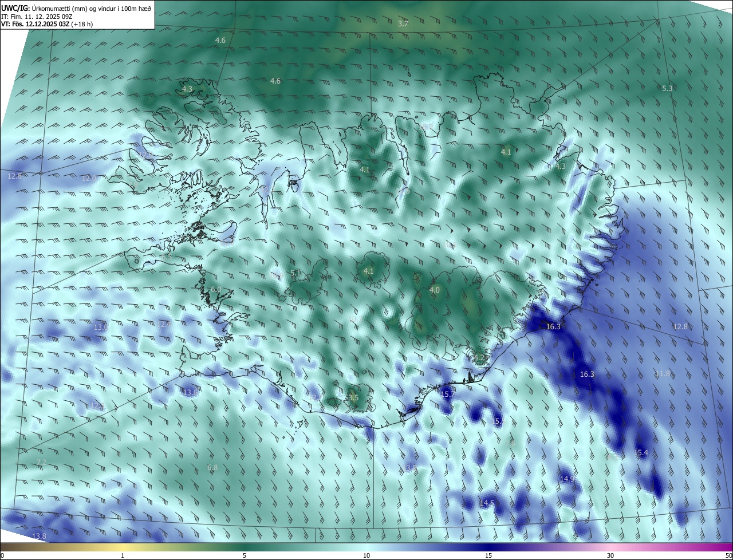This screenshot has height=560, width=733.
Task: Click the 15 tick on the color scale
Action: pyautogui.click(x=488, y=555)
